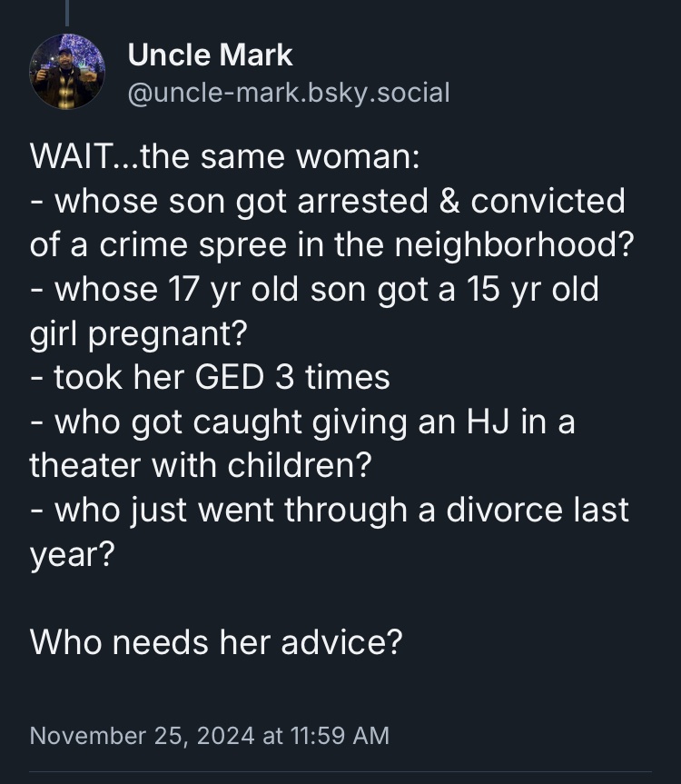
Task: Click the thread connector line above avatar
Action: click(67, 12)
